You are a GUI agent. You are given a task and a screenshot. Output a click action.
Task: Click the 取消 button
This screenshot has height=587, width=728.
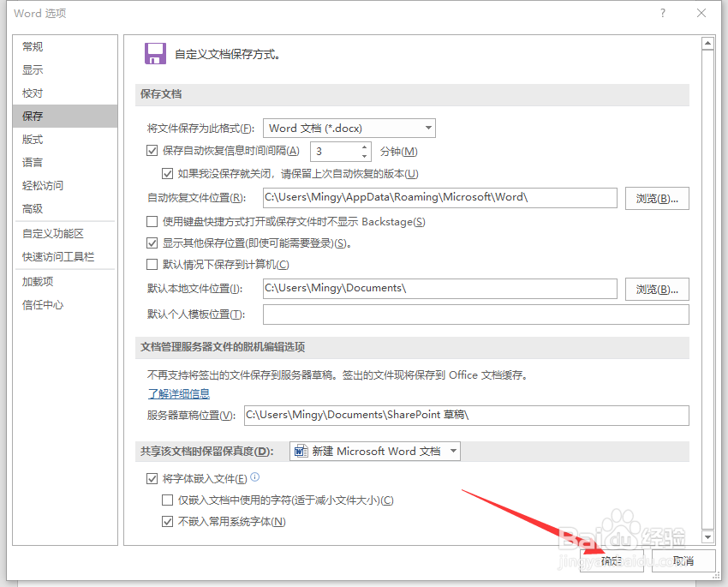[683, 561]
